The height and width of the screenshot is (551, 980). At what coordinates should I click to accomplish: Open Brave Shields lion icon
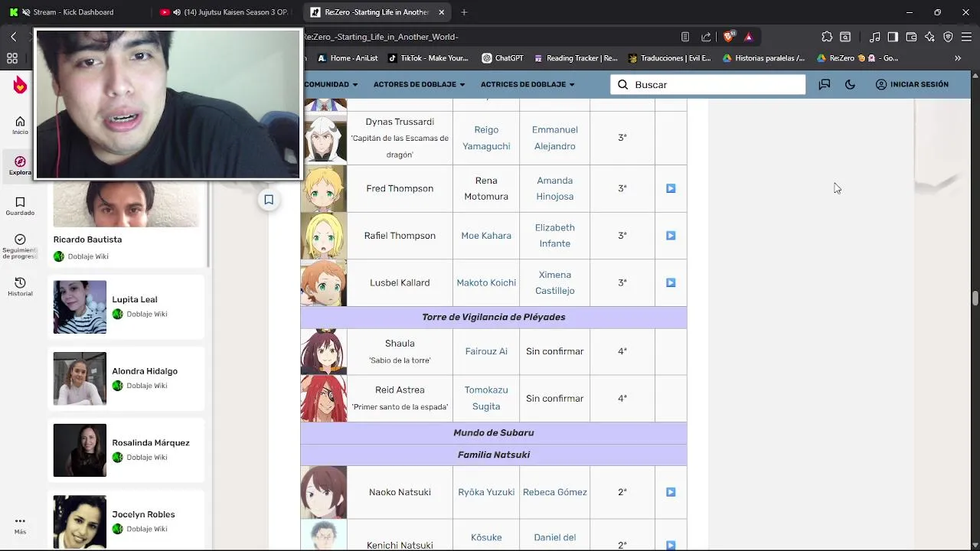729,37
